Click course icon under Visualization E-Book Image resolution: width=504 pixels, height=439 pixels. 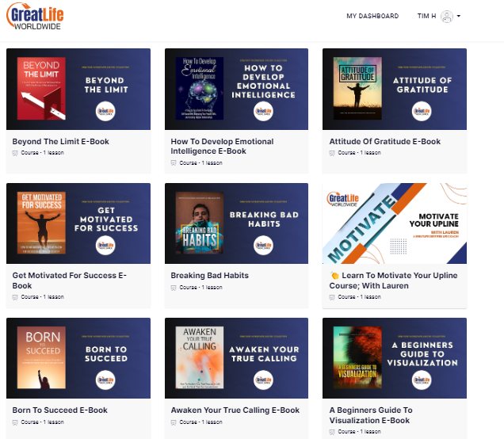332,432
